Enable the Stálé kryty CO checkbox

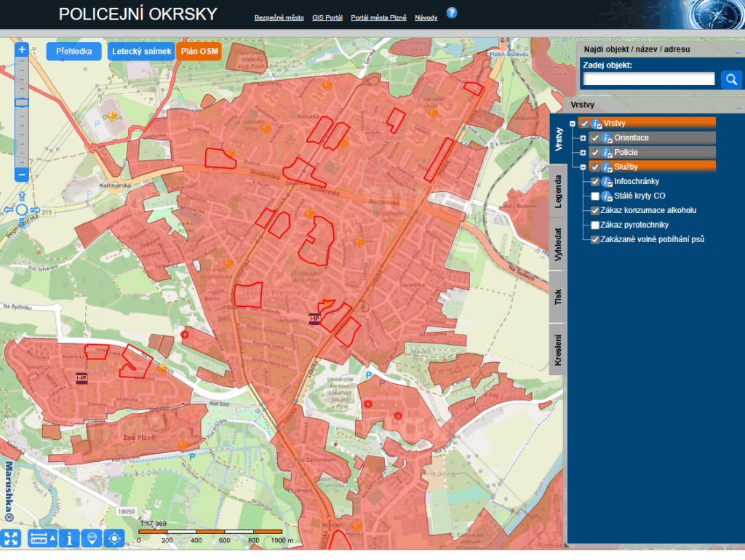tap(595, 196)
